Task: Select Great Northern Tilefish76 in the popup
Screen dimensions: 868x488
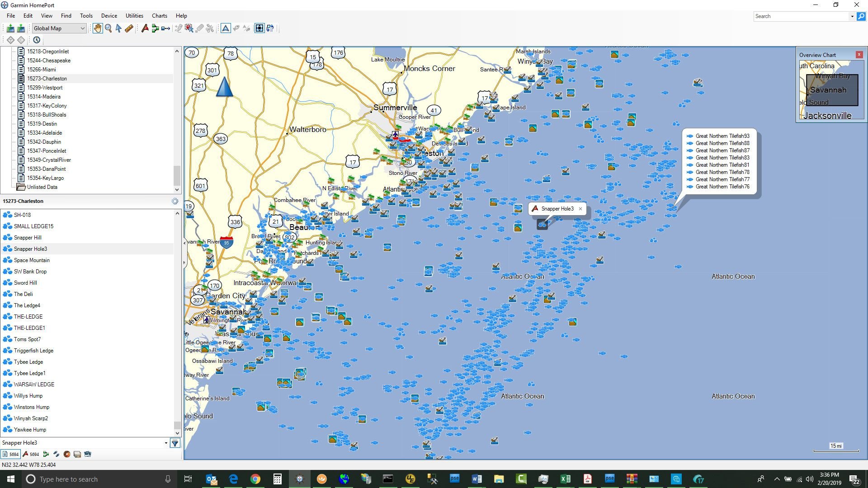Action: (x=722, y=187)
